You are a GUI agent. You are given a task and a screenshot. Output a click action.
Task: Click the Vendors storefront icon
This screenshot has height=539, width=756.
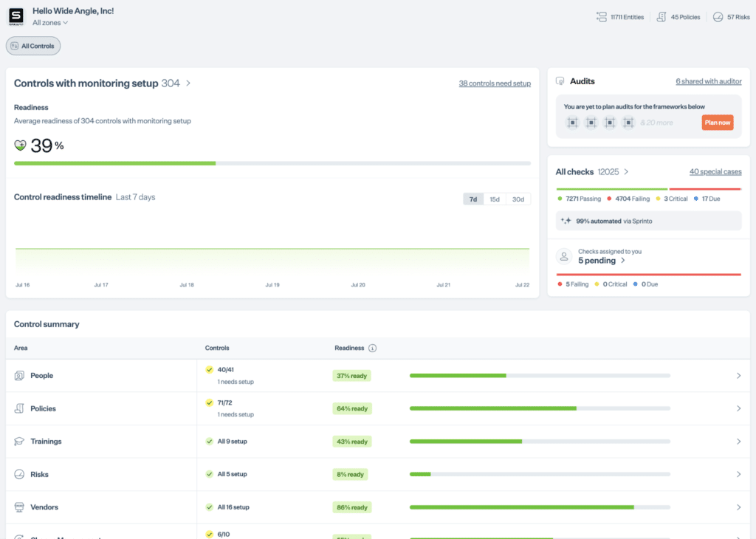pyautogui.click(x=19, y=507)
